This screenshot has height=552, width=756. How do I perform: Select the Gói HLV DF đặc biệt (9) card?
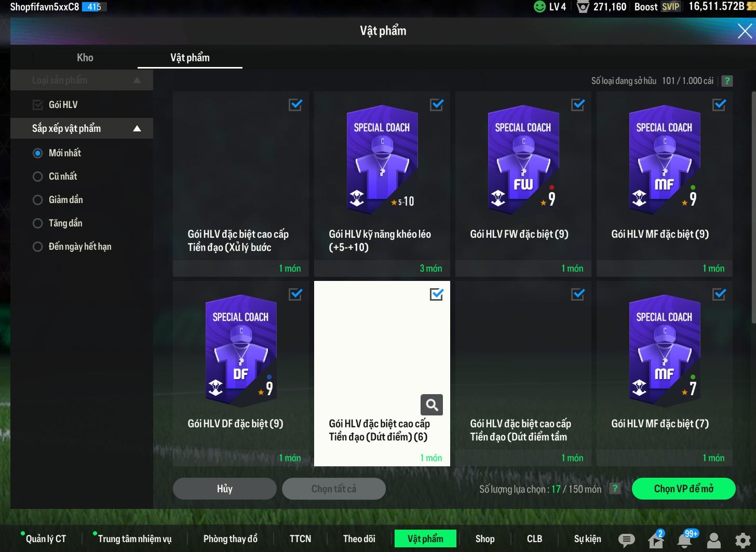(240, 373)
